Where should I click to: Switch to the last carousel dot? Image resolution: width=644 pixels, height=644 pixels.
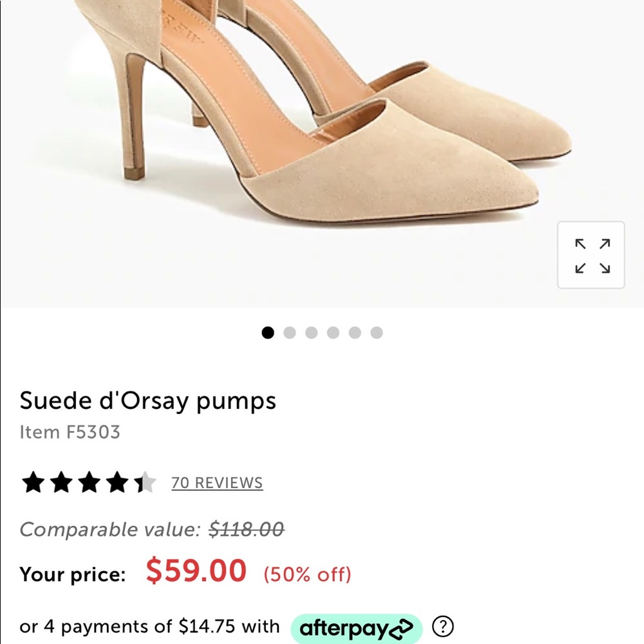pyautogui.click(x=376, y=332)
